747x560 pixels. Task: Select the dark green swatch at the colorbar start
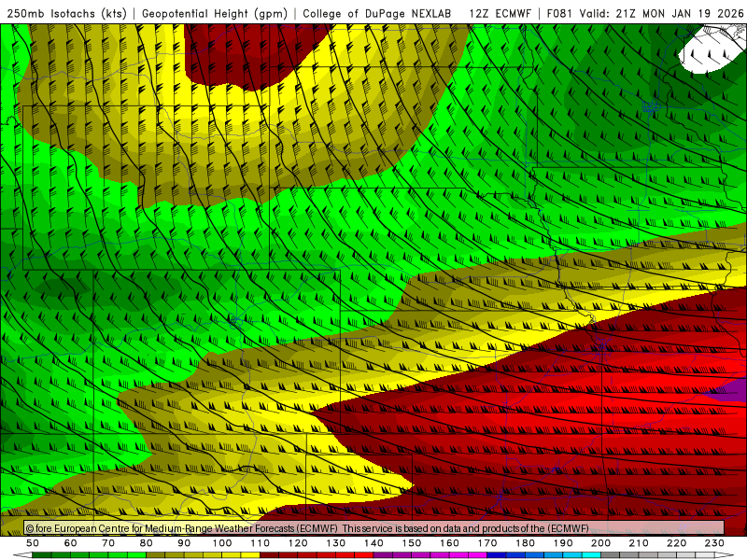[42, 554]
